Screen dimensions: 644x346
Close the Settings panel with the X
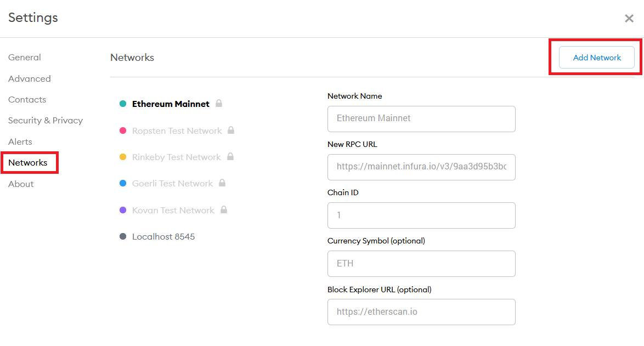coord(629,19)
